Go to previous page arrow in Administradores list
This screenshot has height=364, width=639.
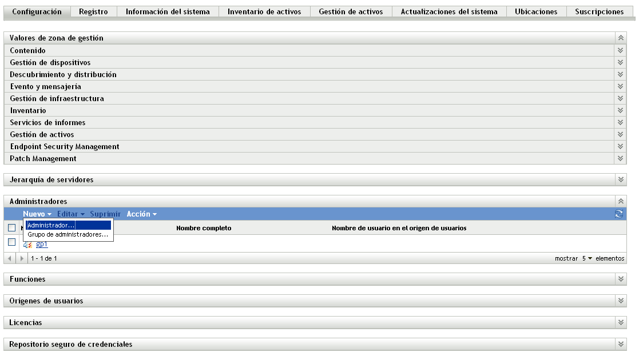10,258
